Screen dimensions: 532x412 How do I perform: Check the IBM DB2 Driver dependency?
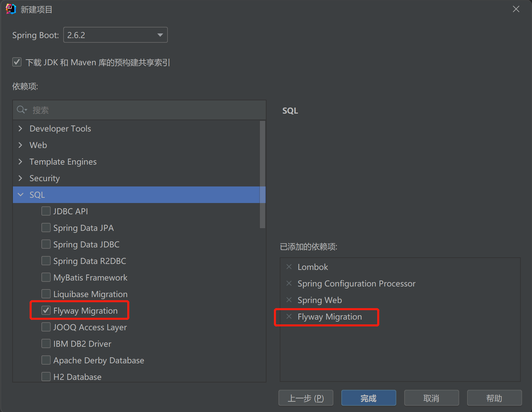46,343
